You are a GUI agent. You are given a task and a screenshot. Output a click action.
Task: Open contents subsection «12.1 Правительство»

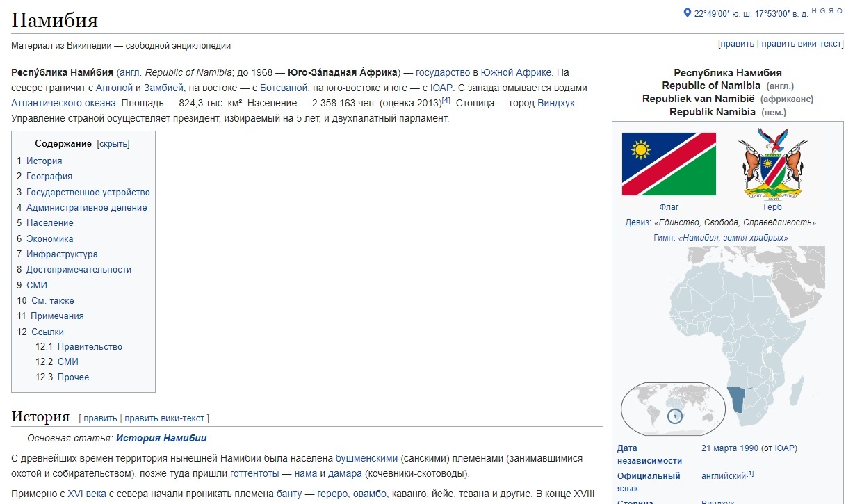(x=90, y=347)
